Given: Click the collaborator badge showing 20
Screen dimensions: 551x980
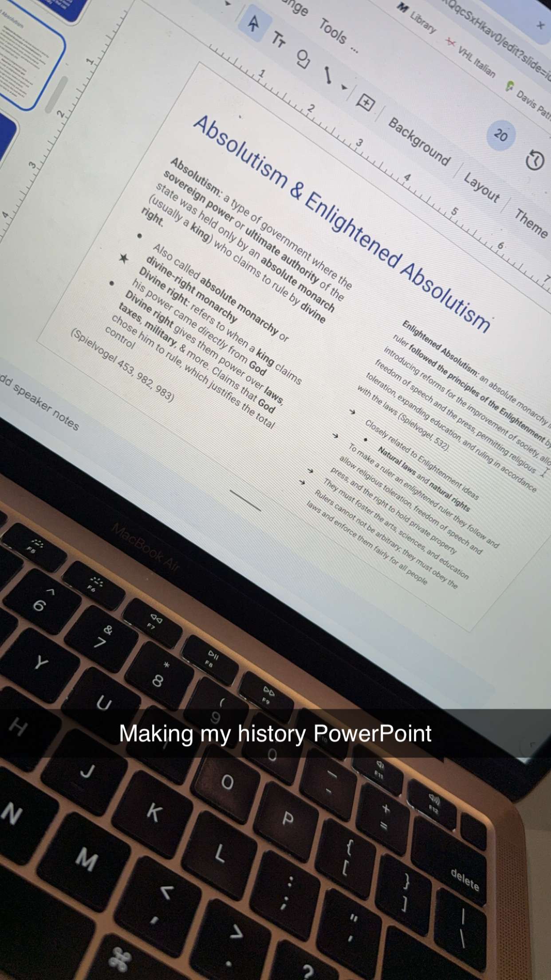Looking at the screenshot, I should tap(500, 134).
